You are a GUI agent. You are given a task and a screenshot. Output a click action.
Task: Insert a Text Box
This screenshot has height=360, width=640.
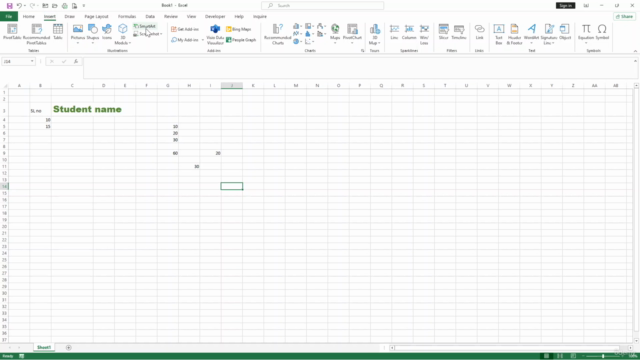click(499, 33)
